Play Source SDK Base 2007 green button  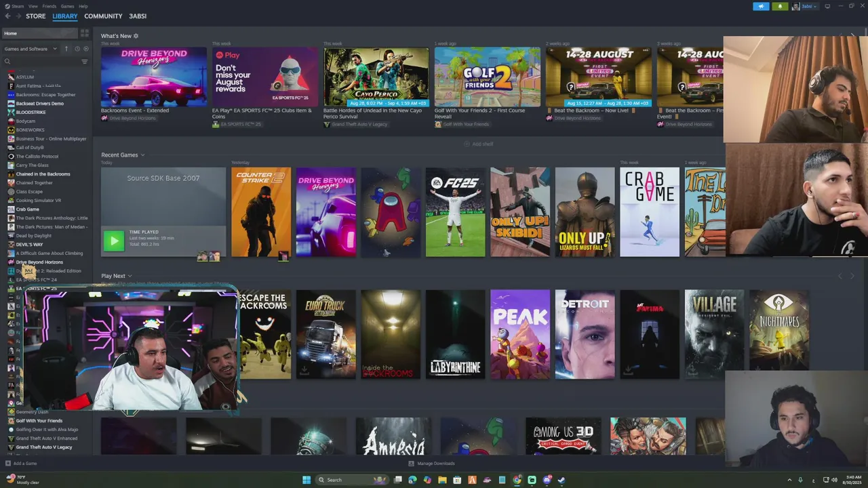(x=114, y=241)
